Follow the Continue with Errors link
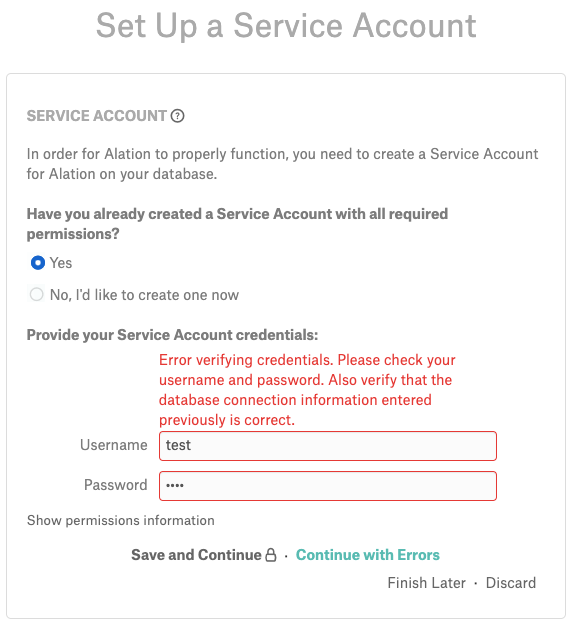This screenshot has width=574, height=626. click(368, 555)
